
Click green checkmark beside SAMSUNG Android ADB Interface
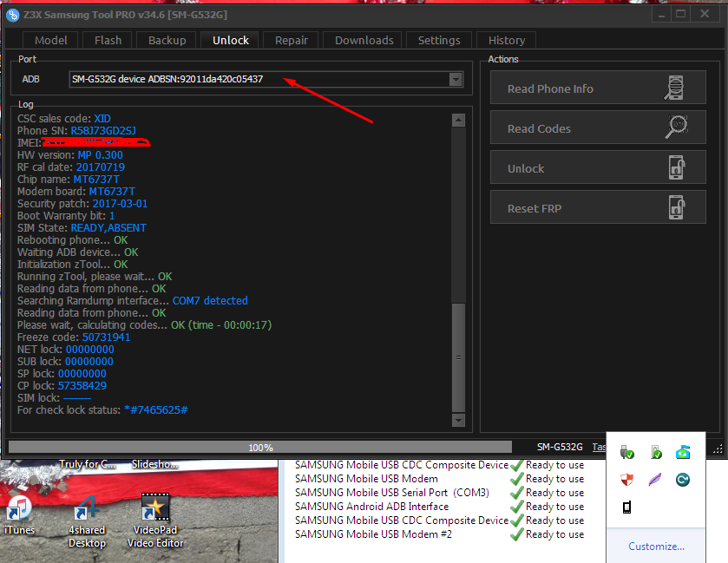(x=517, y=507)
